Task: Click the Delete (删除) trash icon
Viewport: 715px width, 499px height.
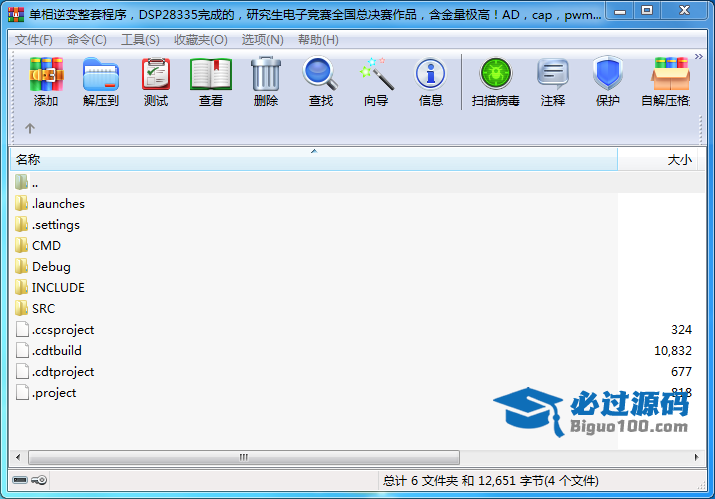Action: tap(266, 82)
